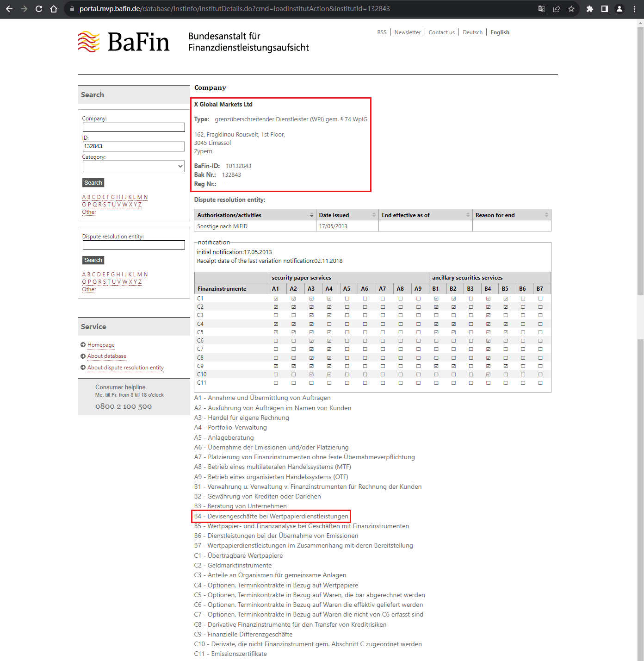Click the consumer helpline number 0800 2 100 500
644x661 pixels.
coord(124,406)
